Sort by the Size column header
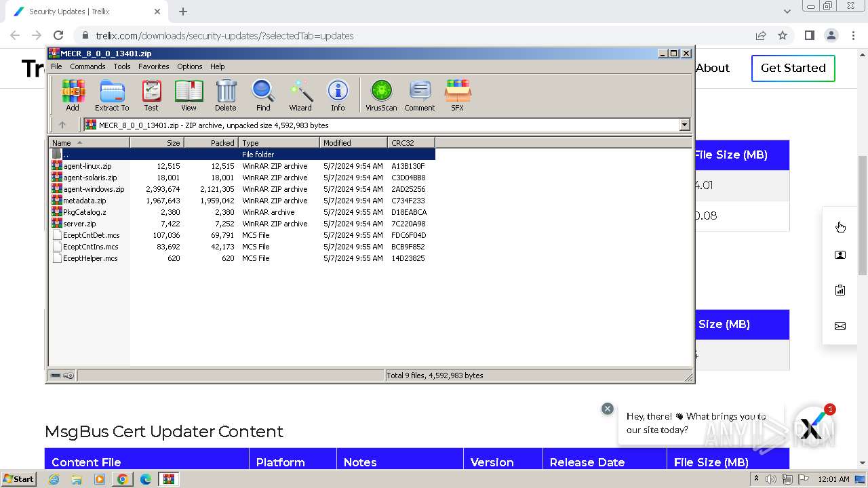The image size is (868, 488). point(157,142)
